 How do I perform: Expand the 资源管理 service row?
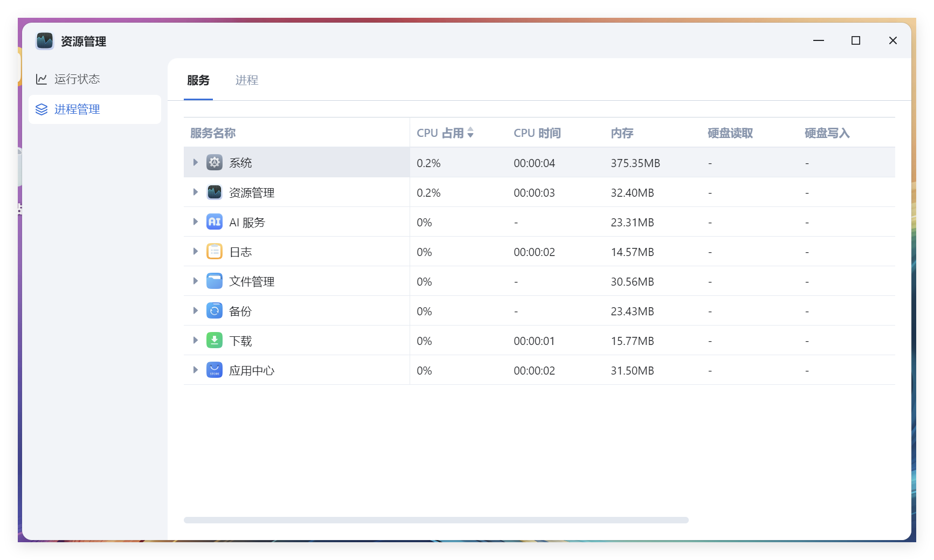point(196,192)
